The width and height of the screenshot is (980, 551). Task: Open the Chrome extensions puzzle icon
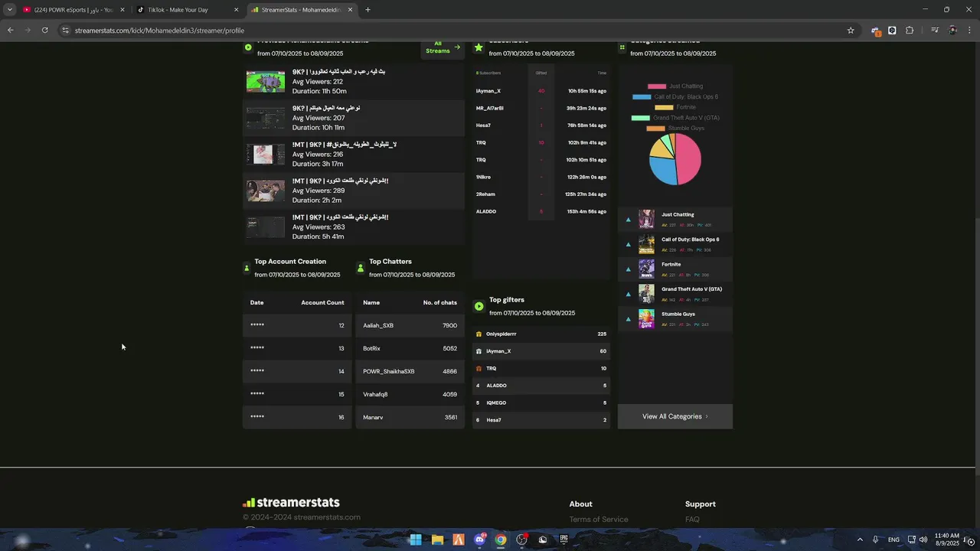910,30
